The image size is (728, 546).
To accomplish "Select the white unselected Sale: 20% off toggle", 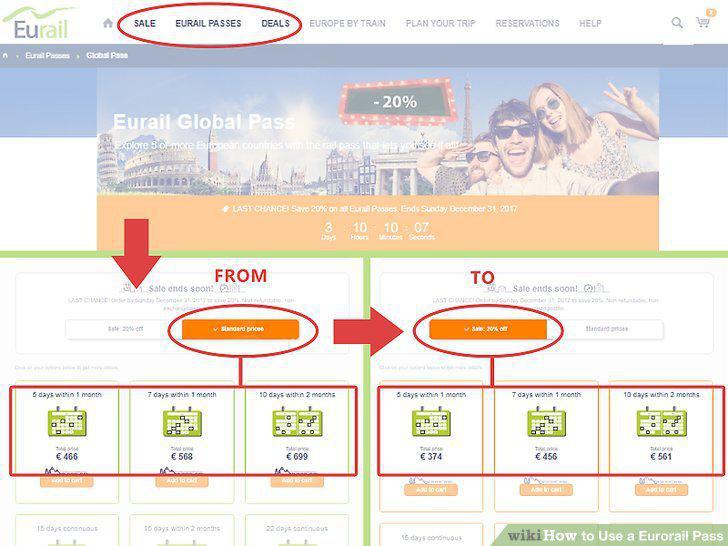I will (x=124, y=329).
